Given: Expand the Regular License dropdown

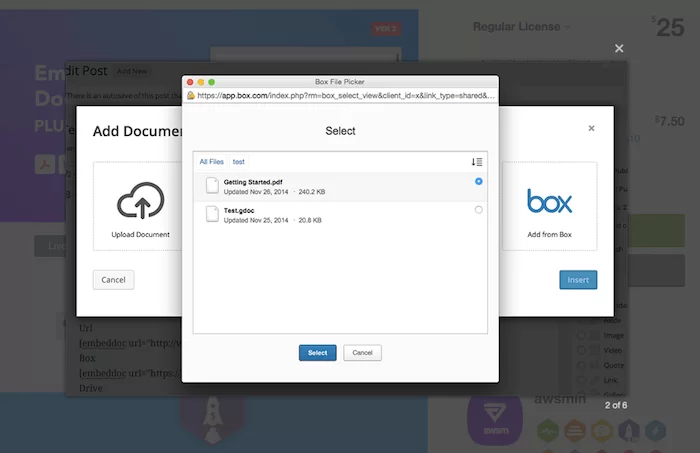Looking at the screenshot, I should tap(523, 27).
